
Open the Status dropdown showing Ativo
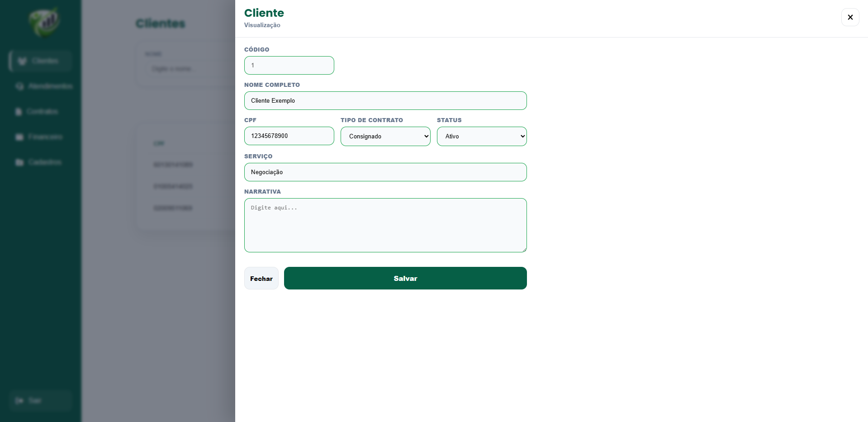point(482,136)
